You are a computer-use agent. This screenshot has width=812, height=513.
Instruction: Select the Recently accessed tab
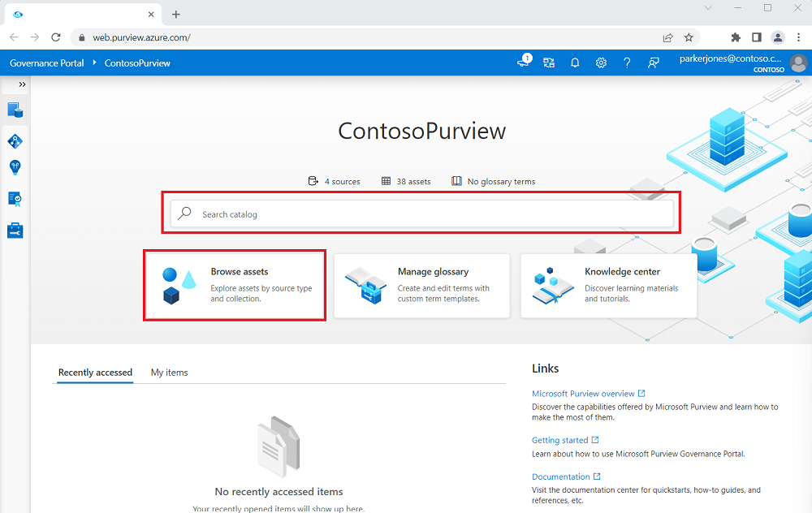click(x=94, y=373)
